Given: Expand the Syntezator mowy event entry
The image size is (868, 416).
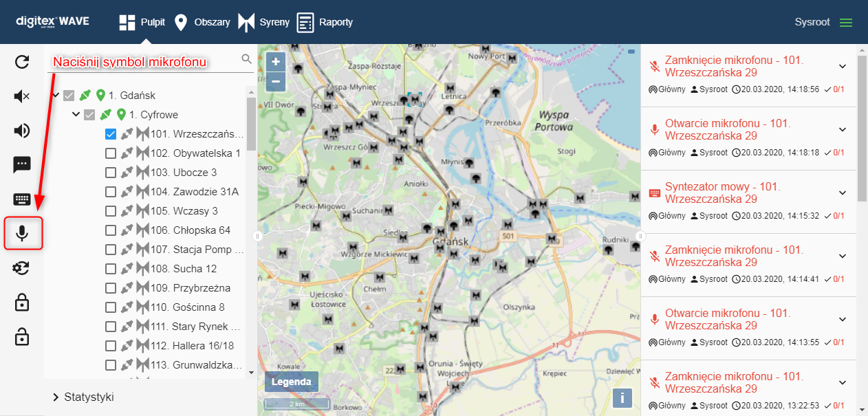Looking at the screenshot, I should (842, 193).
